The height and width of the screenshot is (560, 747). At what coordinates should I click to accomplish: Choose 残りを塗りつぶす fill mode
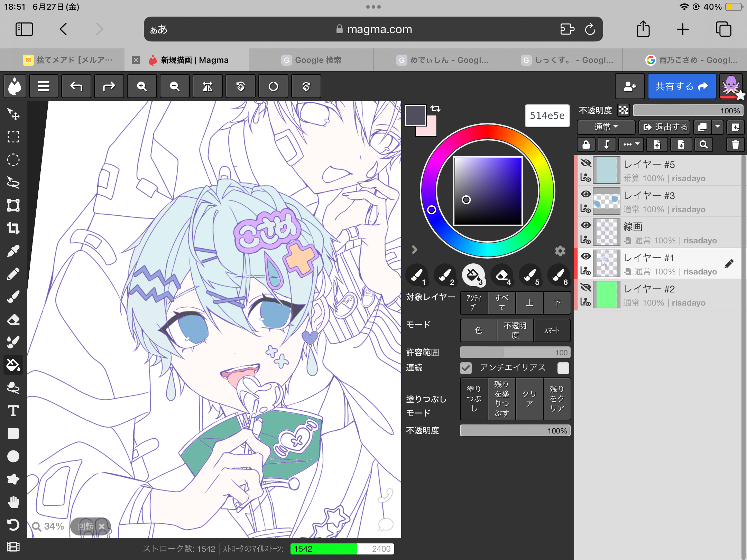[x=501, y=399]
